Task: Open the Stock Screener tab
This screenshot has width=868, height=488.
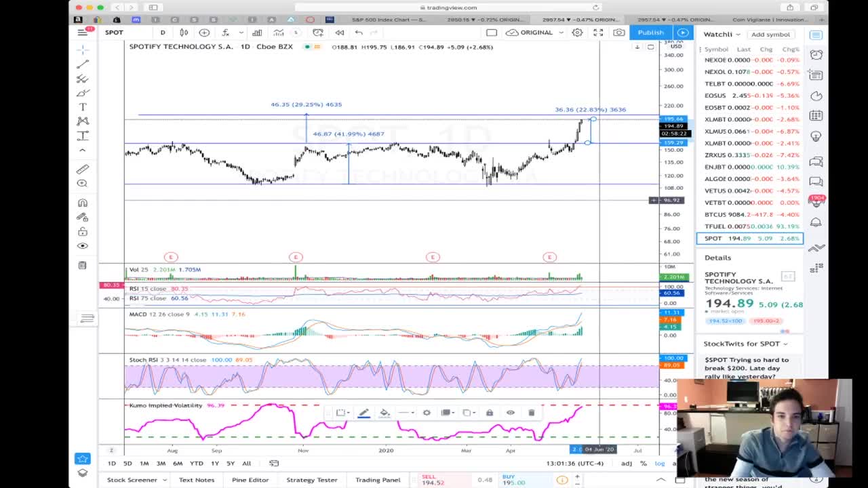Action: coord(132,480)
